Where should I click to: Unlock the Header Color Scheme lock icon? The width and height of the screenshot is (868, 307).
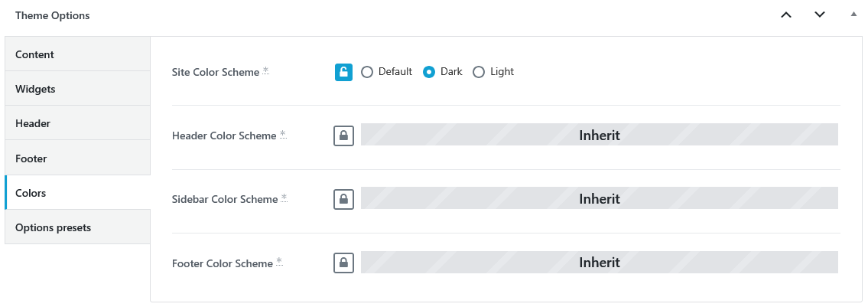[x=343, y=136]
